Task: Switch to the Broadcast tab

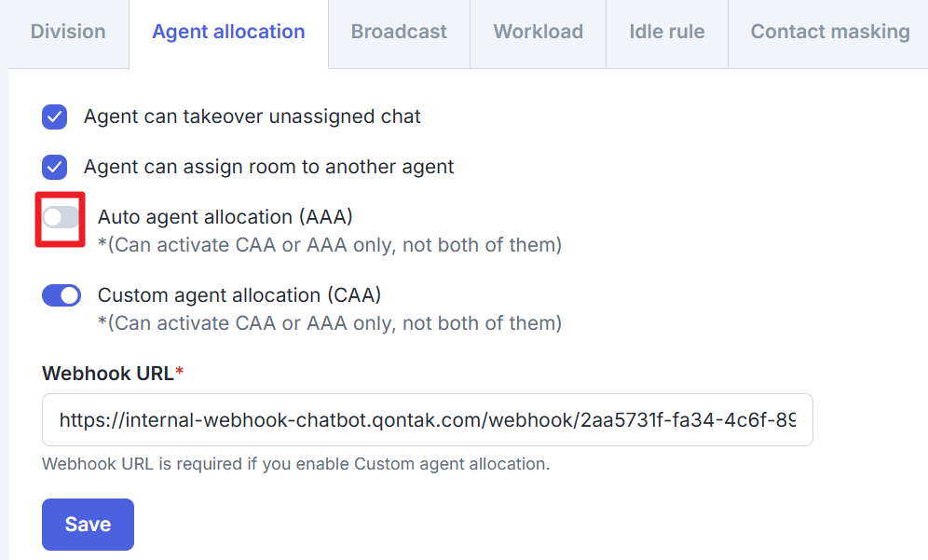Action: (x=399, y=32)
